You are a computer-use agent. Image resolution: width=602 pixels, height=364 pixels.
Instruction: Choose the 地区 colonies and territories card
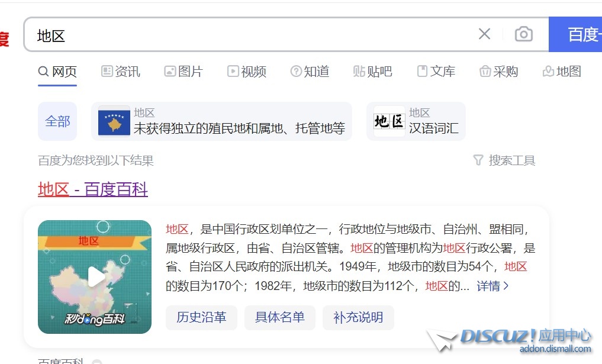[x=221, y=121]
